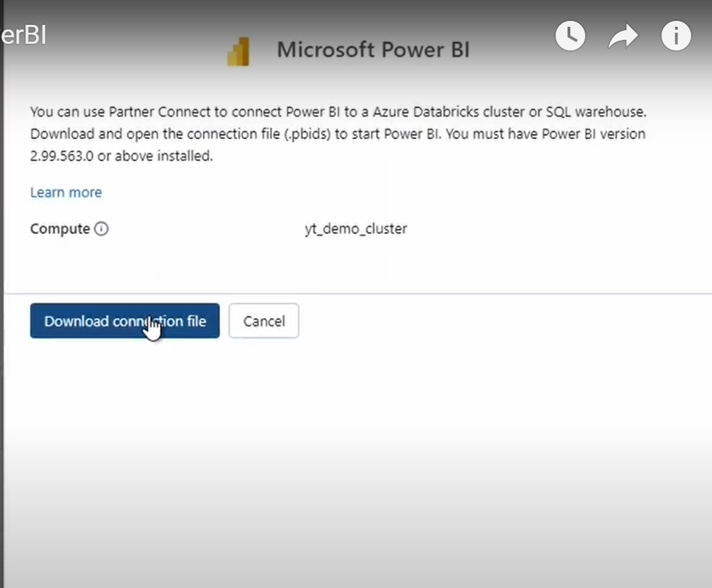
Task: Click the Download connection file button
Action: point(125,320)
